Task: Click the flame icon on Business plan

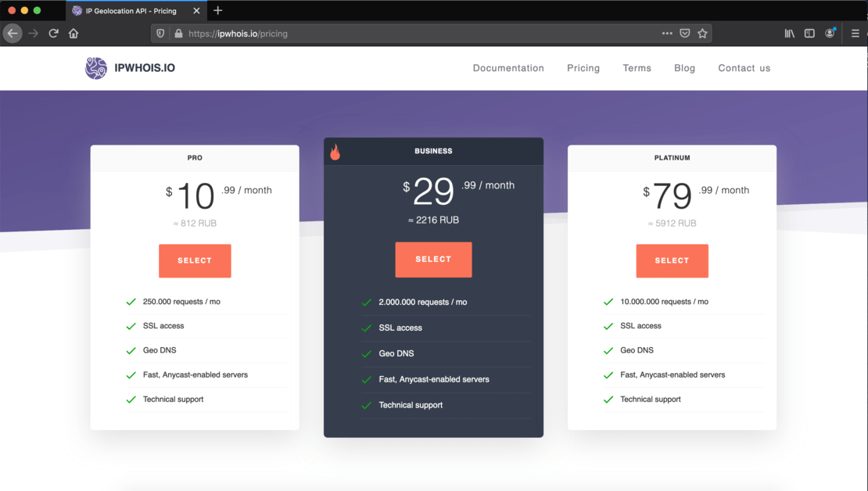Action: coord(335,152)
